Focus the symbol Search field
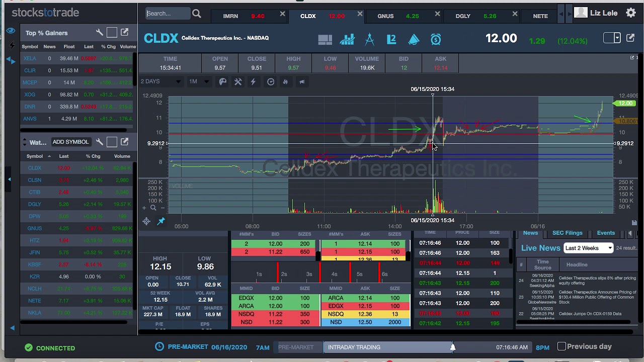The width and height of the screenshot is (644, 362). pyautogui.click(x=168, y=14)
